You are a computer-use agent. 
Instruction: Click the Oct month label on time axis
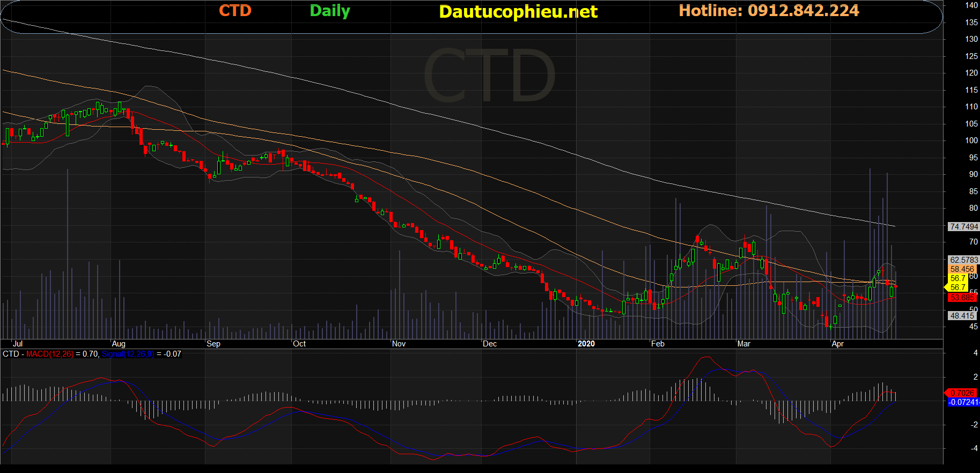299,344
